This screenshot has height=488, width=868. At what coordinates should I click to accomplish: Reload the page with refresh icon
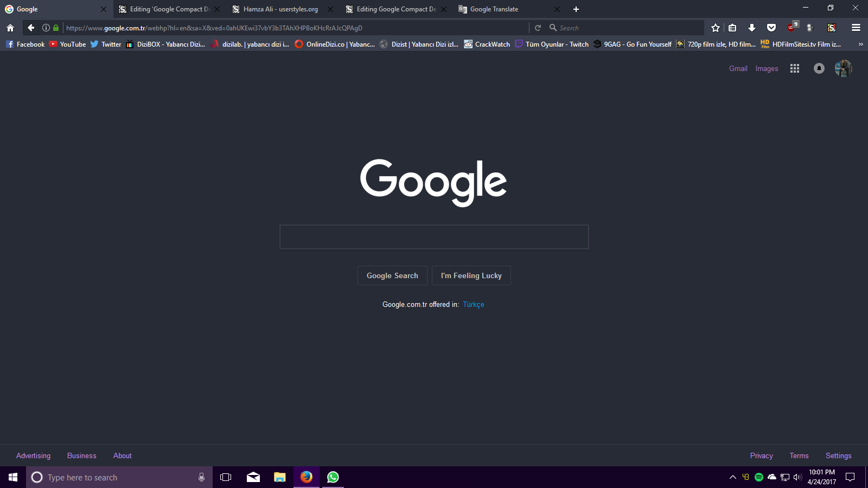tap(538, 28)
